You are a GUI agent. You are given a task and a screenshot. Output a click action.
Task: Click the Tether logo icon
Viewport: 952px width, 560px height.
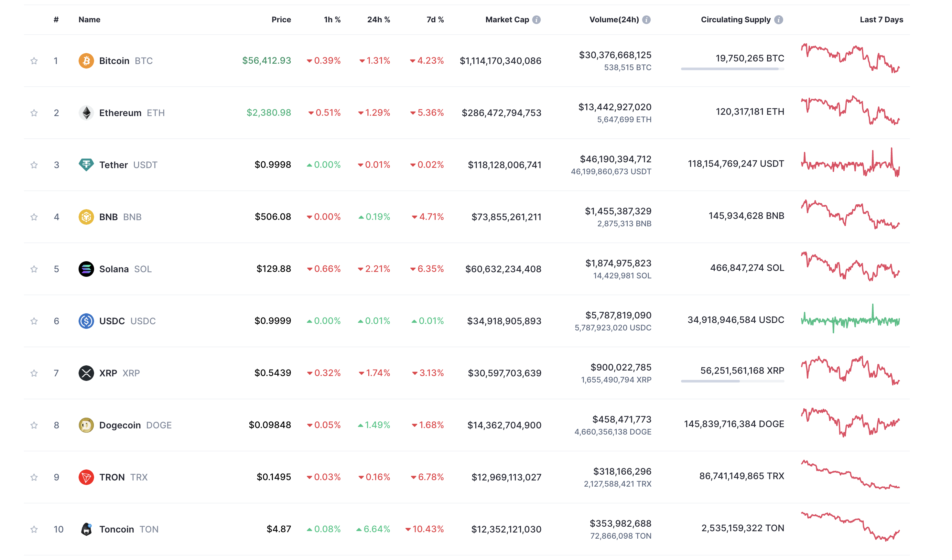point(86,165)
